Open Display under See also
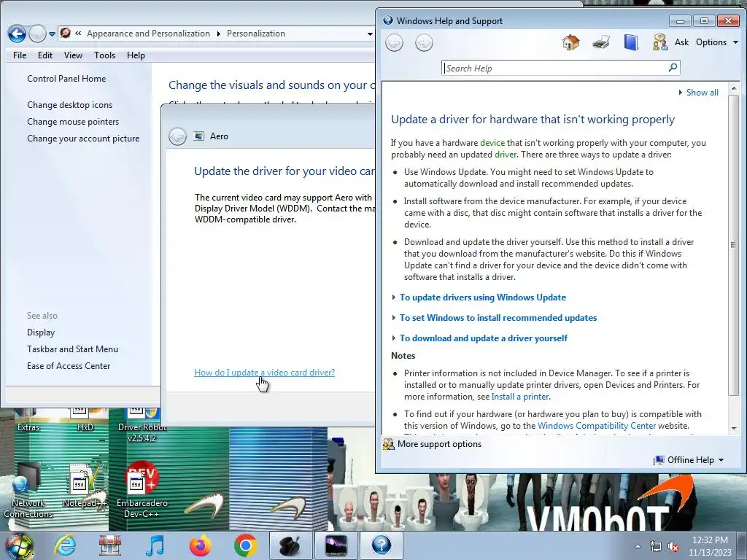Image resolution: width=747 pixels, height=560 pixels. point(41,332)
